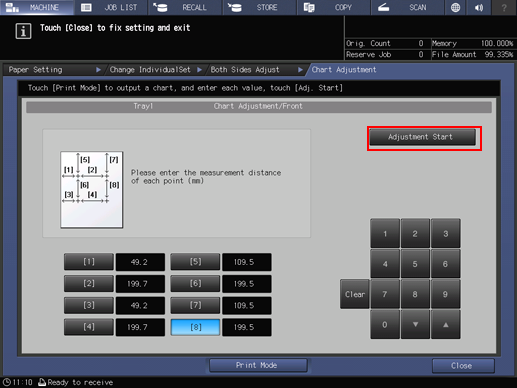Open the STORE tab

pyautogui.click(x=259, y=7)
